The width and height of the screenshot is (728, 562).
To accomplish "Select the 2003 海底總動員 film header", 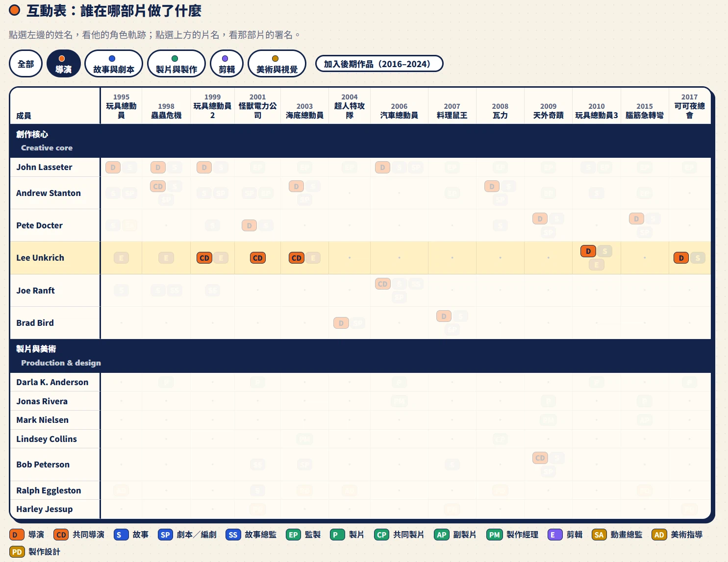I will (304, 106).
